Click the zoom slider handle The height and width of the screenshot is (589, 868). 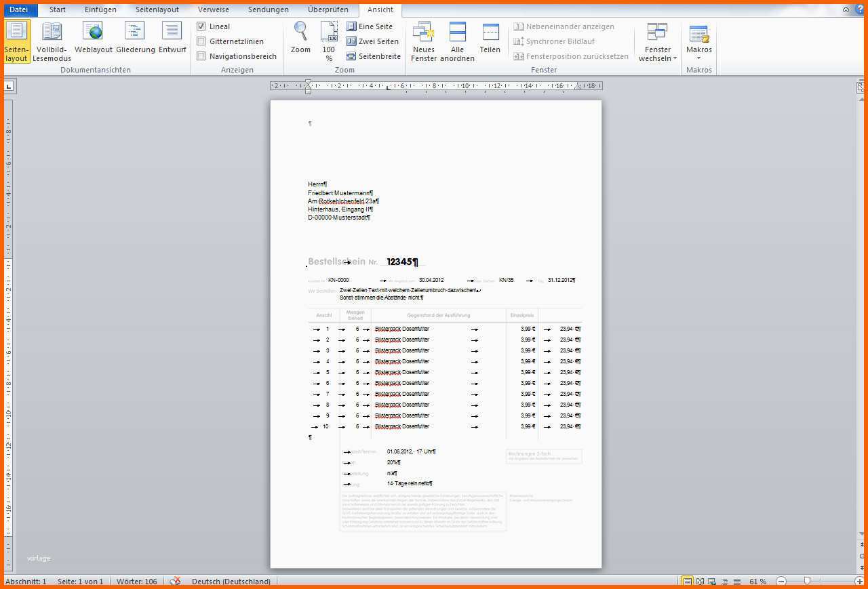tap(807, 582)
